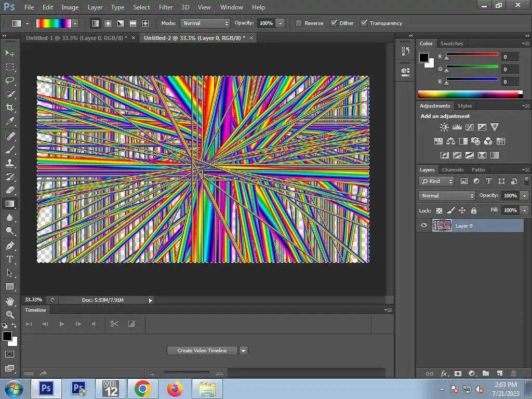Switch to the Swatches tab
532x399 pixels.
(451, 44)
